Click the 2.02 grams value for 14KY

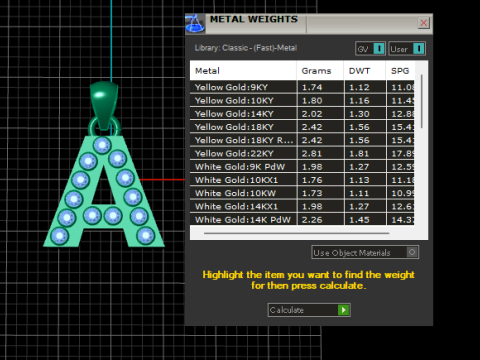312,114
